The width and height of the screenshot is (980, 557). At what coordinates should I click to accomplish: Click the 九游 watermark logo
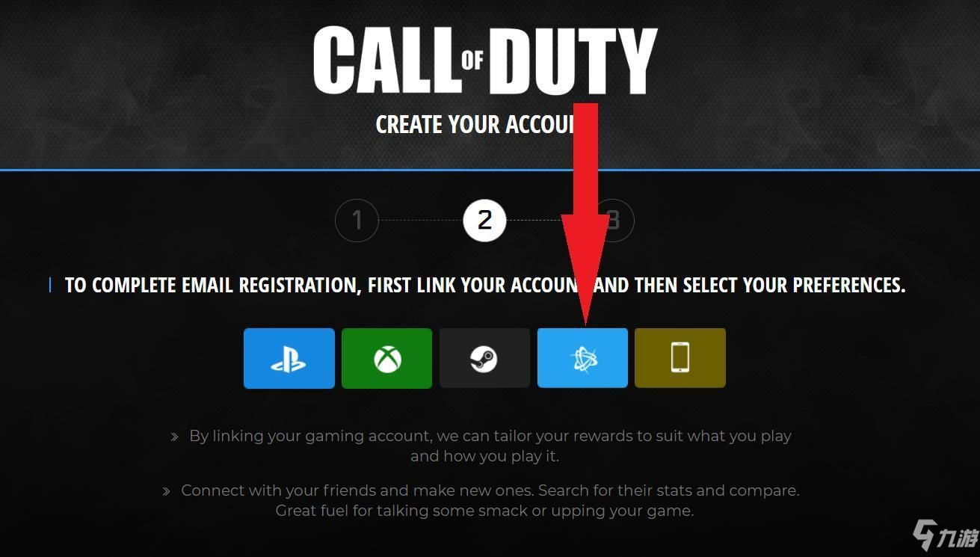point(945,536)
